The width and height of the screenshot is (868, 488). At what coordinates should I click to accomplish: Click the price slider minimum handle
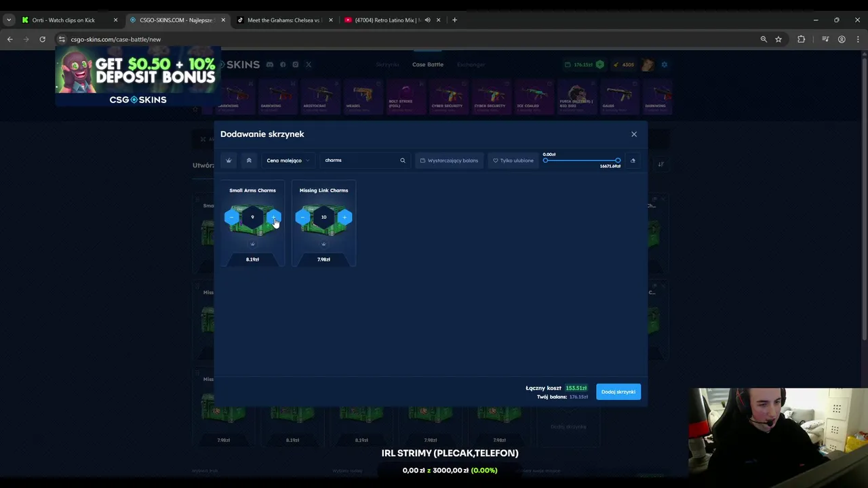545,161
